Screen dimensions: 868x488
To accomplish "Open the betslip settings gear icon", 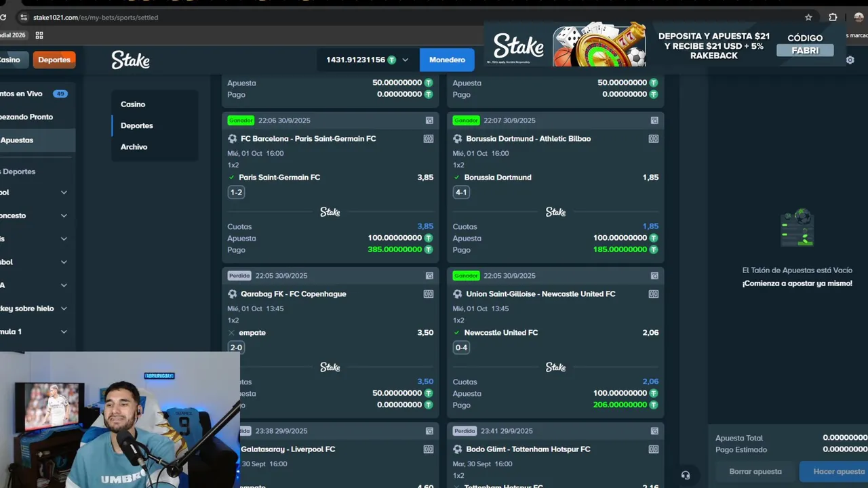I will [x=850, y=60].
